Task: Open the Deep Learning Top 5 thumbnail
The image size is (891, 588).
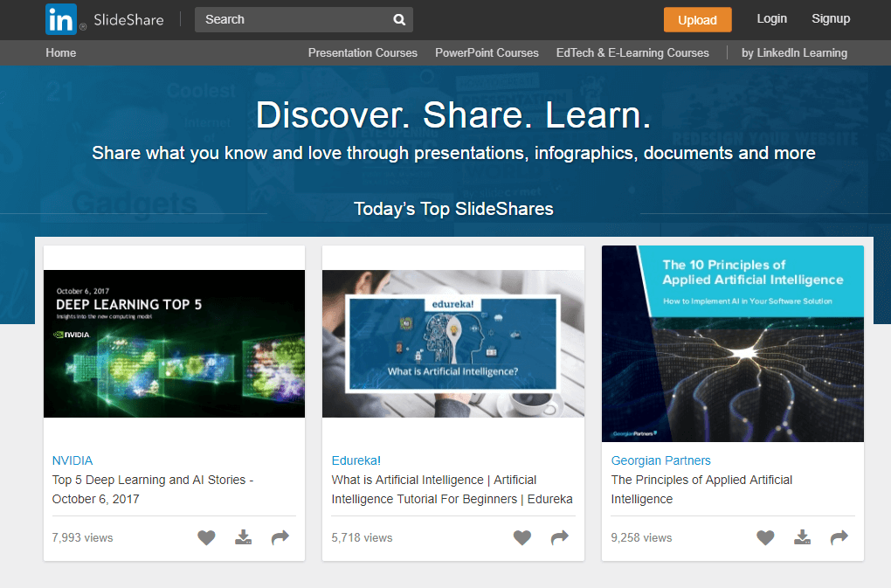Action: point(175,343)
